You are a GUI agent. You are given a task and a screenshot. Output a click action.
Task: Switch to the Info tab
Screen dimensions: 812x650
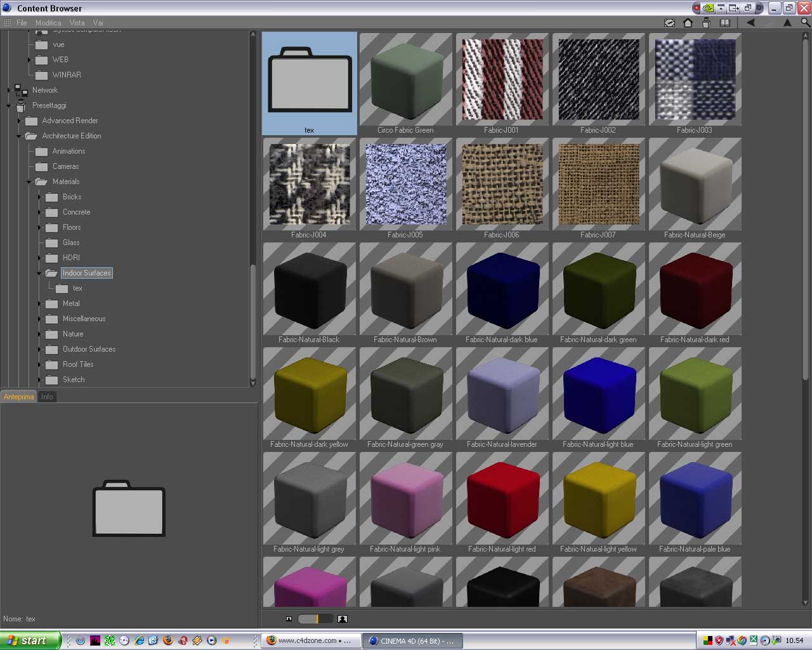[47, 397]
